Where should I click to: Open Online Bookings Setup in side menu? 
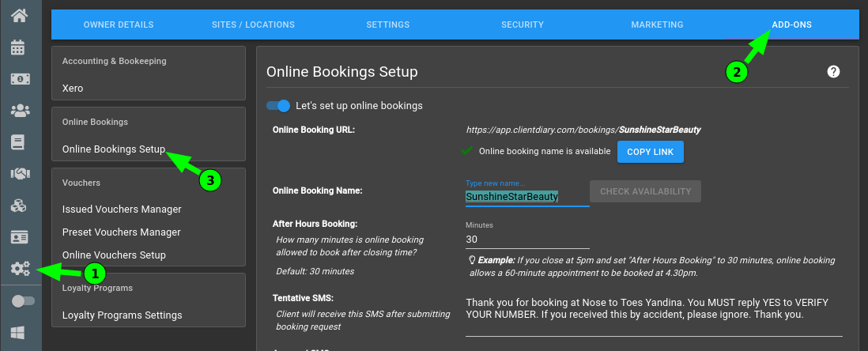114,149
